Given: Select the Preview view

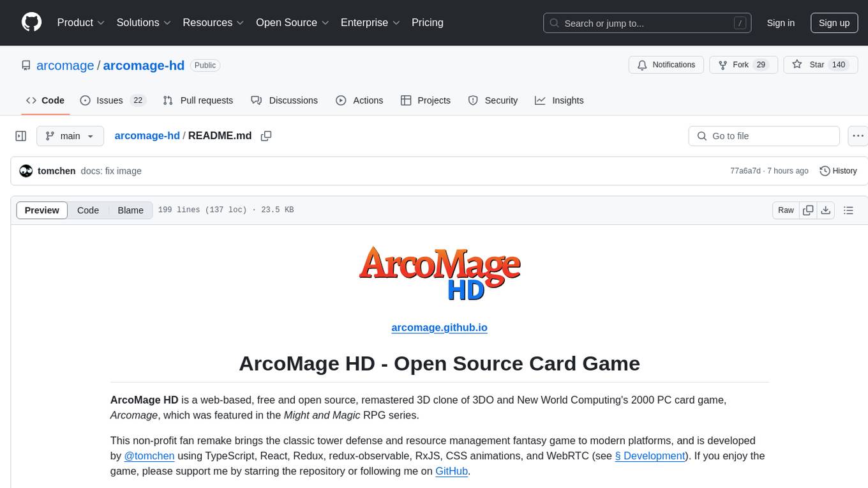Looking at the screenshot, I should [x=42, y=210].
